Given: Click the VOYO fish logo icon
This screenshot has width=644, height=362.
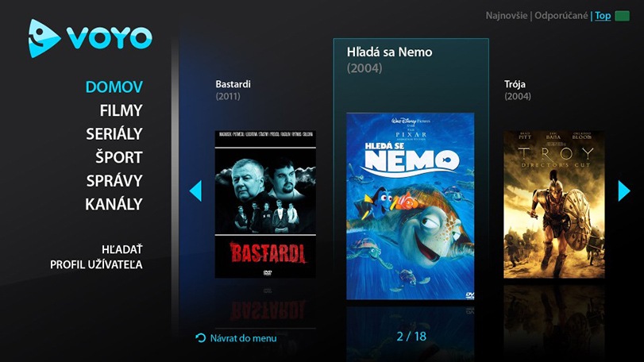Looking at the screenshot, I should [44, 38].
